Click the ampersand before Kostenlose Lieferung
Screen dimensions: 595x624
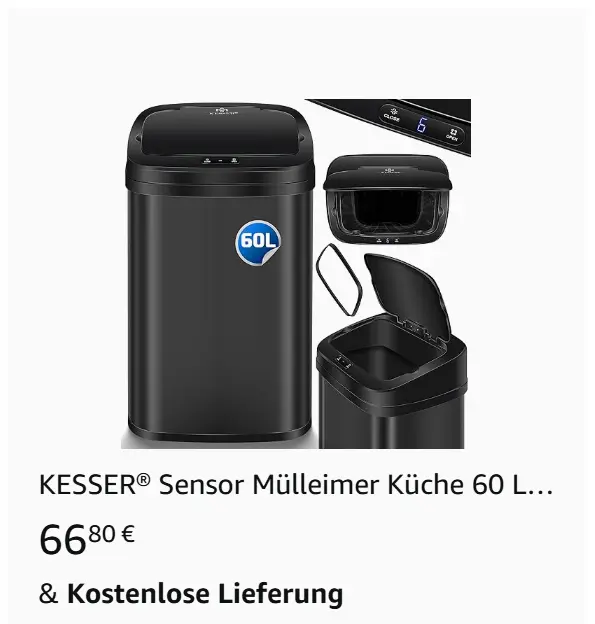(x=49, y=594)
